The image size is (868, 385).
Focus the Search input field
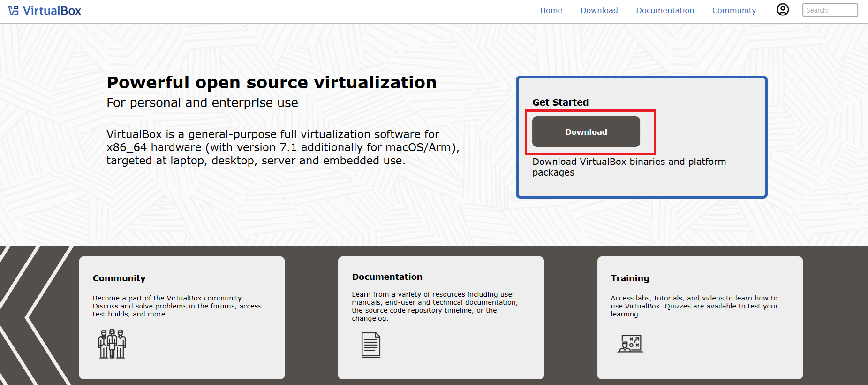point(830,10)
